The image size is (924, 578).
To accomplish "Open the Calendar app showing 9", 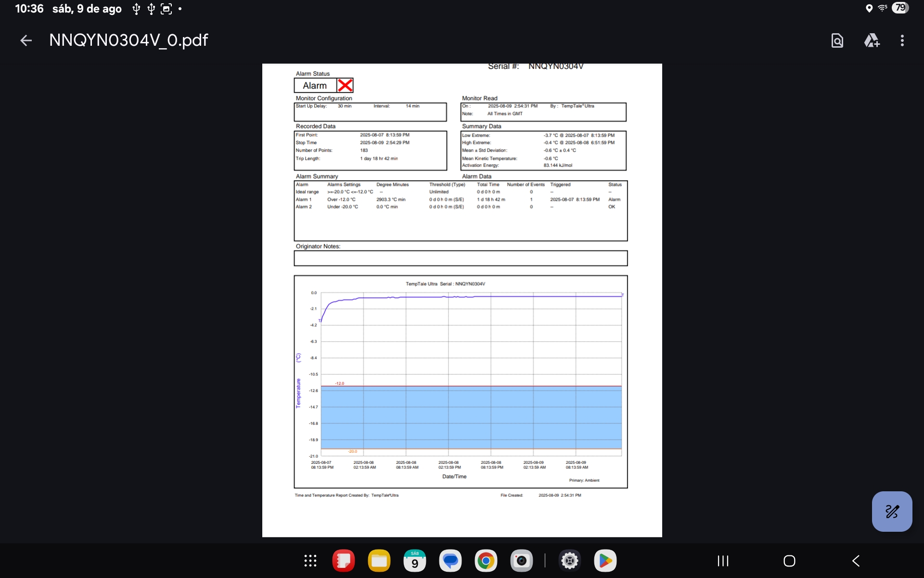I will [414, 561].
